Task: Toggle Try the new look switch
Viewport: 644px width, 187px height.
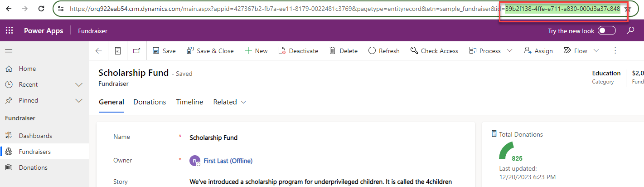Action: tap(607, 31)
